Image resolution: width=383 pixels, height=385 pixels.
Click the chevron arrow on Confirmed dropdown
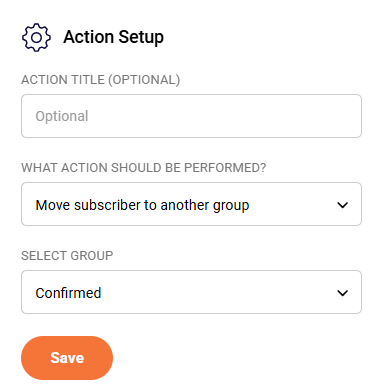(x=342, y=293)
